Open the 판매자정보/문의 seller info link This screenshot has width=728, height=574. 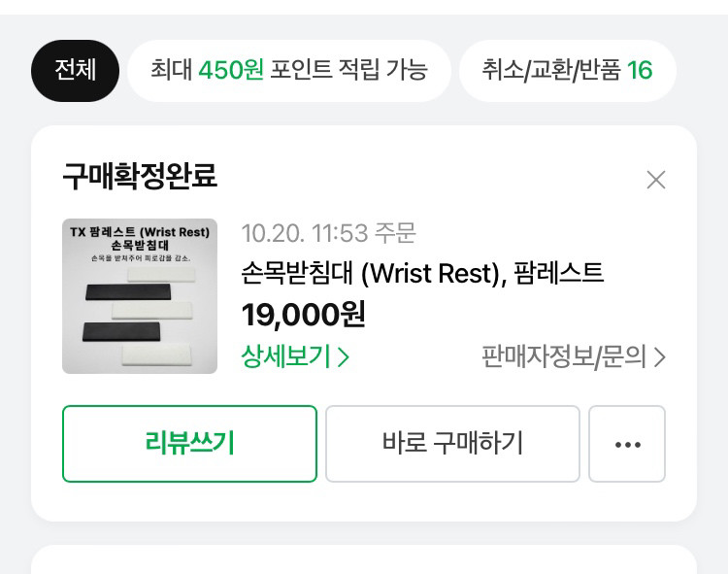564,357
